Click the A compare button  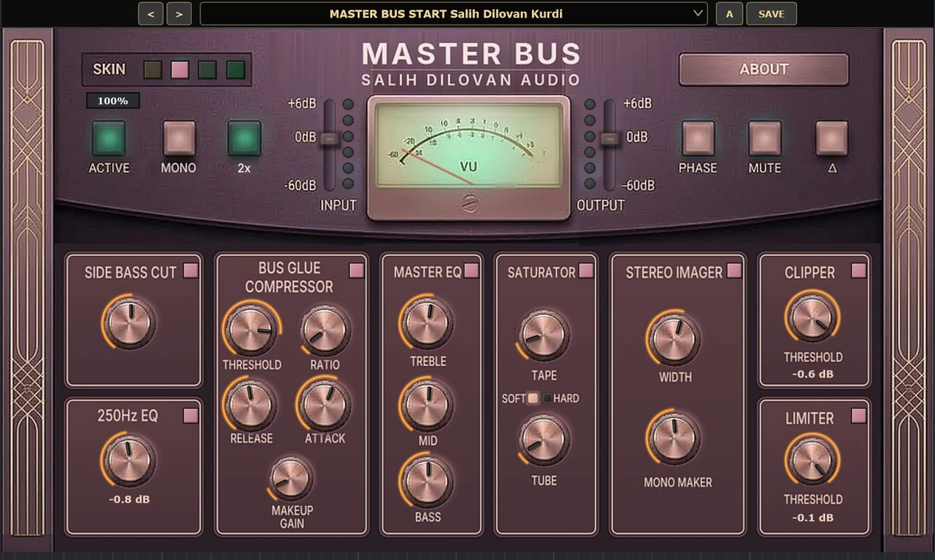(730, 13)
